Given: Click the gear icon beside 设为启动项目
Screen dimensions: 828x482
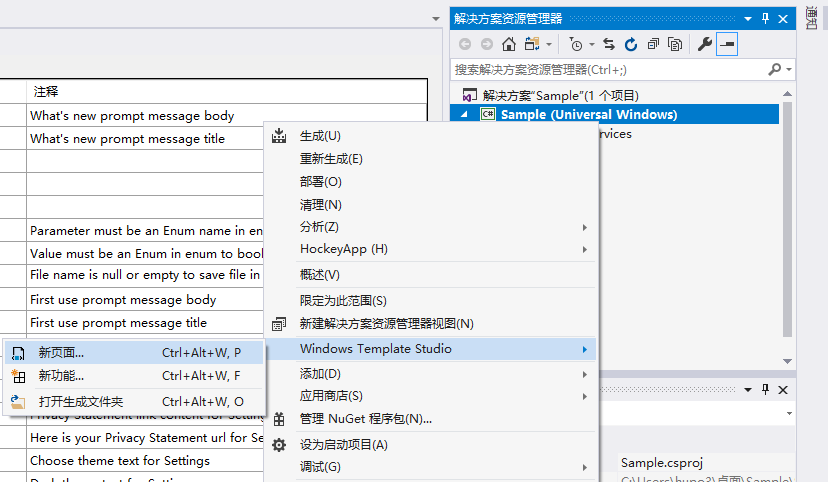Looking at the screenshot, I should (x=279, y=445).
